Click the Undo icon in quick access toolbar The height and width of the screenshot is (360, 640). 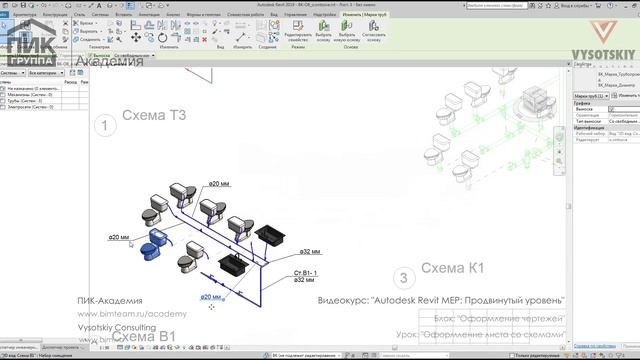pyautogui.click(x=43, y=5)
